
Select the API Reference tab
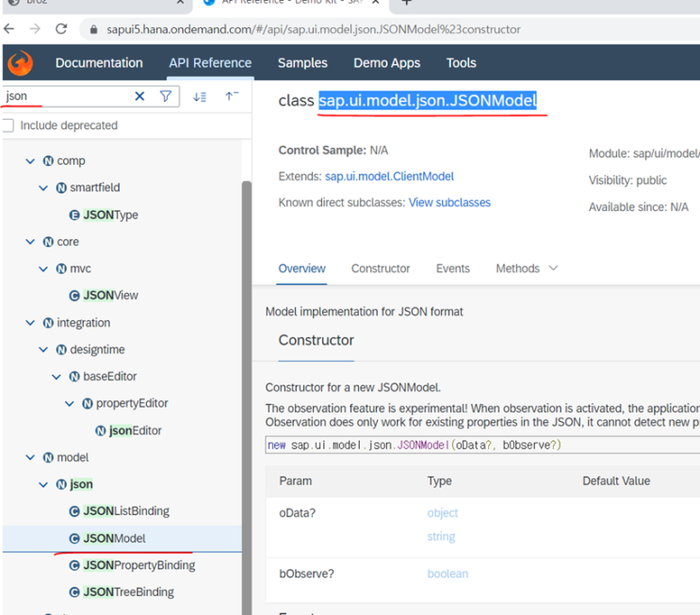click(x=210, y=63)
